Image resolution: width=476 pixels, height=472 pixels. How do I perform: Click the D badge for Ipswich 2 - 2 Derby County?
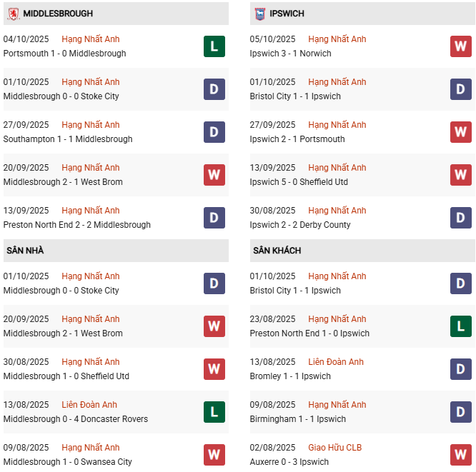461,218
